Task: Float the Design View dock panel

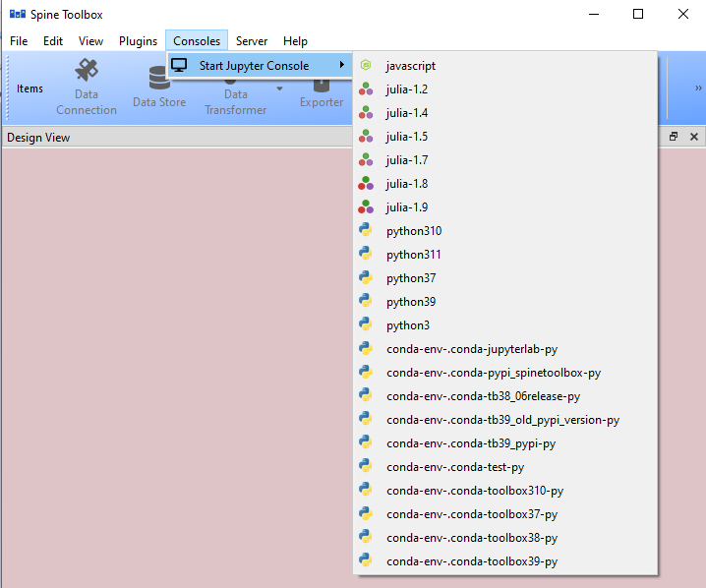Action: click(x=674, y=137)
